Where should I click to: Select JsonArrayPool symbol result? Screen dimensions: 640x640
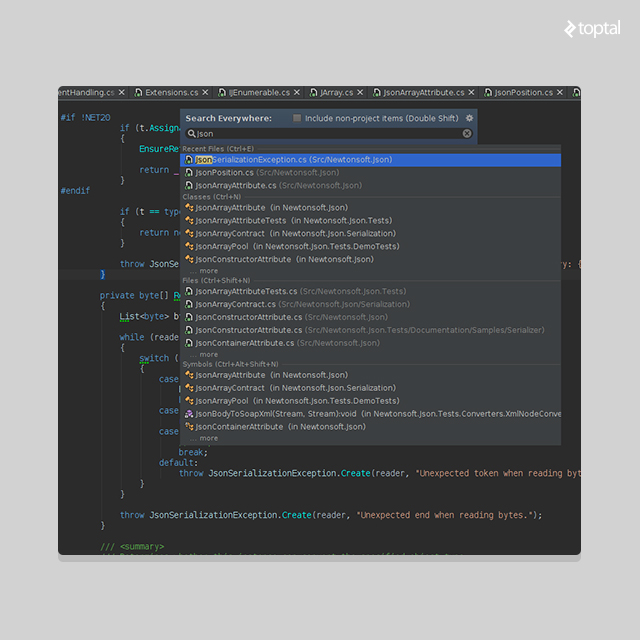[371, 401]
